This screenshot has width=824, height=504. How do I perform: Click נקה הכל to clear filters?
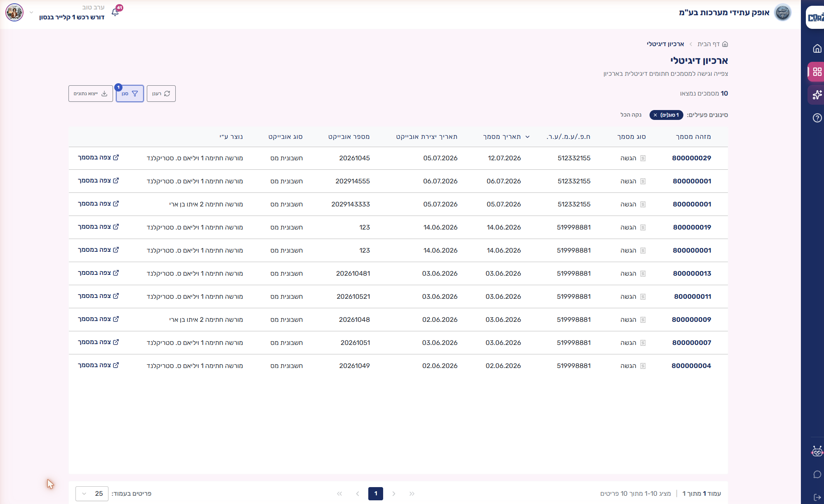pyautogui.click(x=631, y=115)
